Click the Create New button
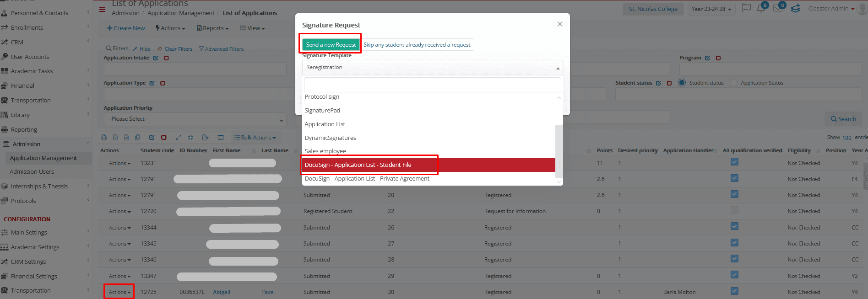The image size is (868, 299). [126, 28]
